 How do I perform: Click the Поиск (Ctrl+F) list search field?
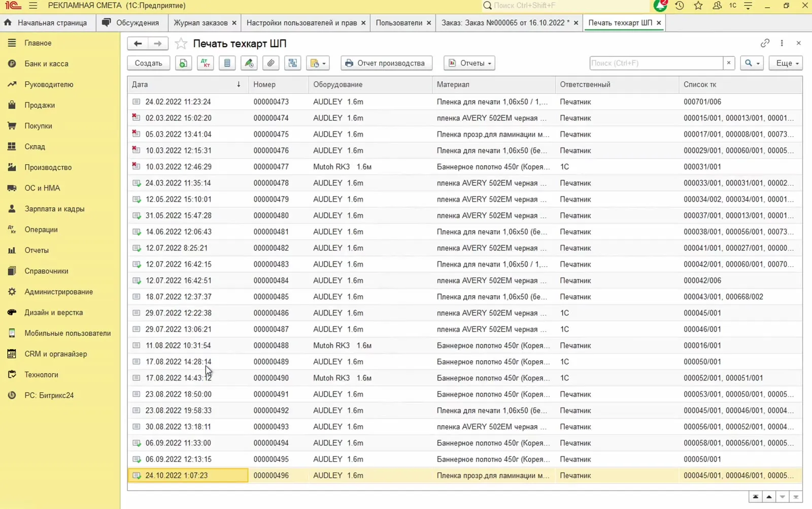[x=656, y=63]
